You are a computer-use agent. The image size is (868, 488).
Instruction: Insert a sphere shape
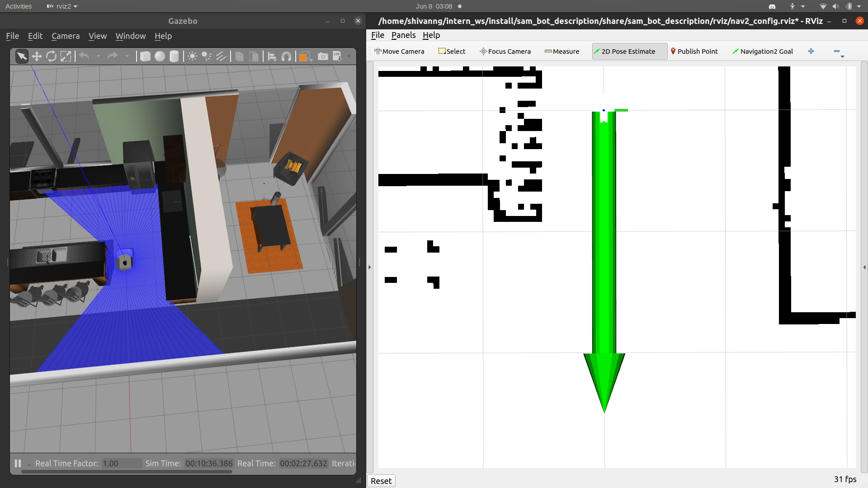coord(160,56)
